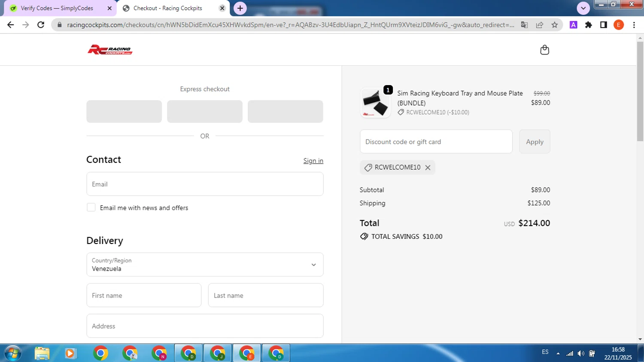Image resolution: width=644 pixels, height=362 pixels.
Task: Click the TOTAL SAVINGS $10.00 text
Action: tap(407, 237)
